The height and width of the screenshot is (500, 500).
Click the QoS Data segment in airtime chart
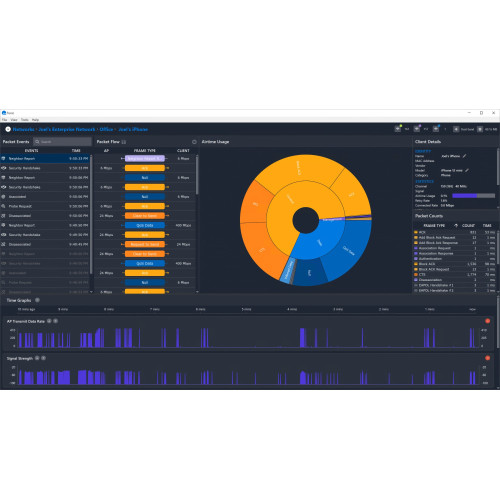pos(350,250)
